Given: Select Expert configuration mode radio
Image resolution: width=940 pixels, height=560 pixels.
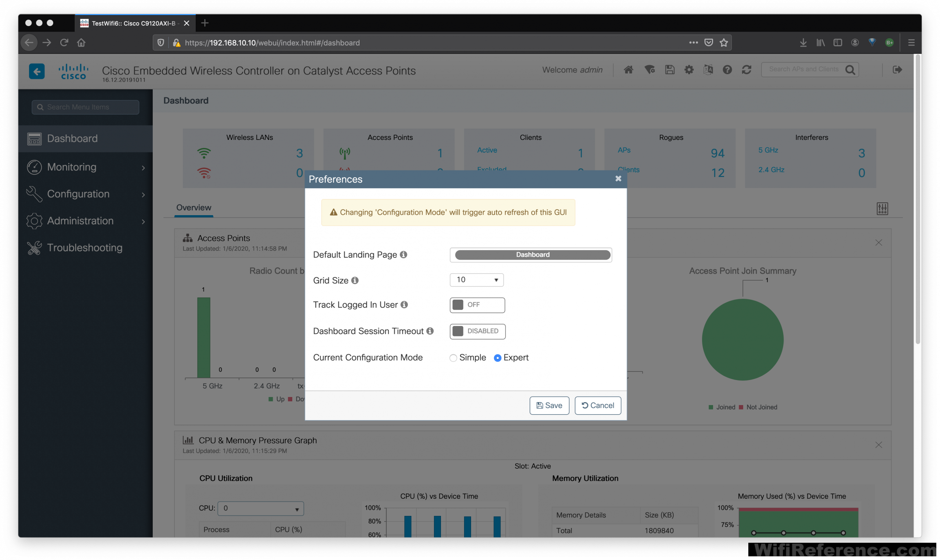Looking at the screenshot, I should (498, 358).
